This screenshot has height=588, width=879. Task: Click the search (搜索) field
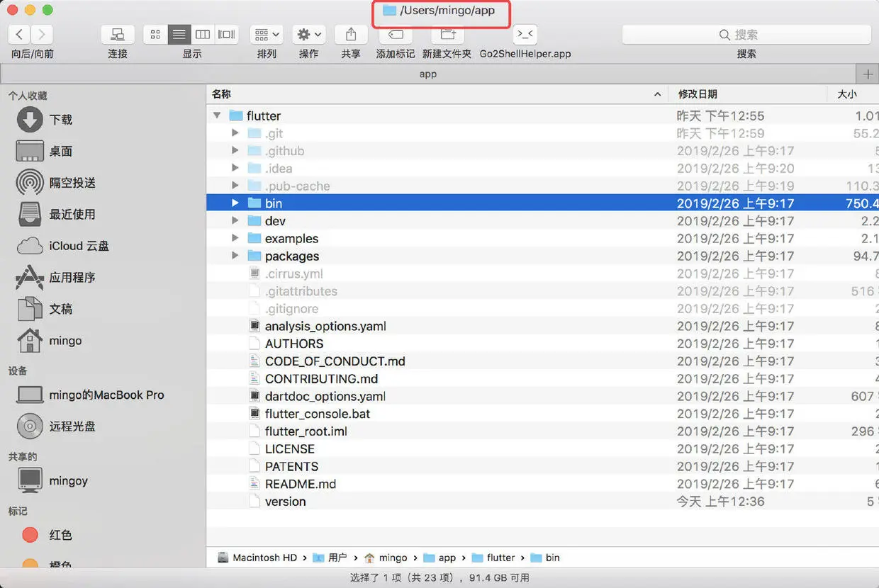tap(746, 35)
